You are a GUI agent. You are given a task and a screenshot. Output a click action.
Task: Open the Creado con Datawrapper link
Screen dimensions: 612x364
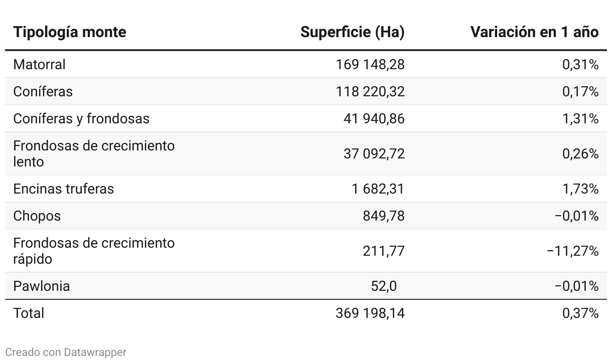point(66,352)
